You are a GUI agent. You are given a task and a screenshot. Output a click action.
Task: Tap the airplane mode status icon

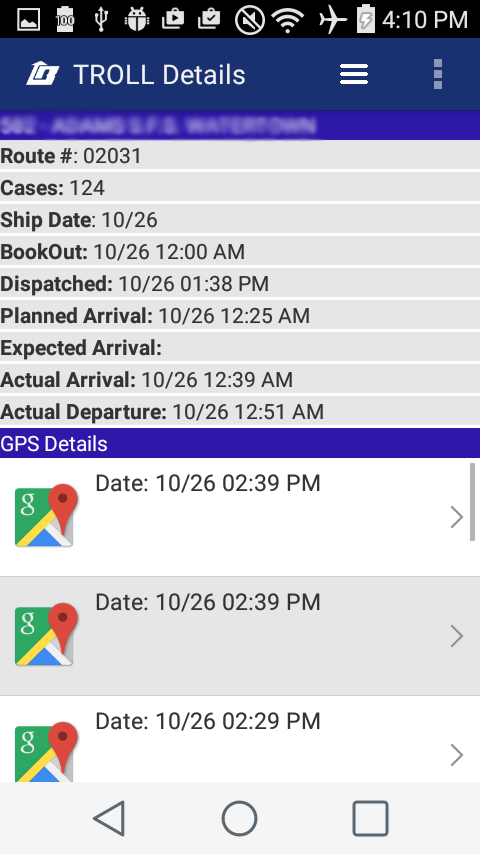332,20
